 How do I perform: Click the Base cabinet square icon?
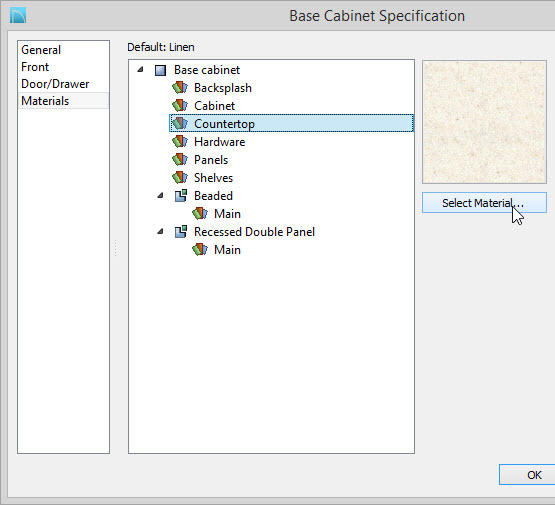pyautogui.click(x=160, y=70)
